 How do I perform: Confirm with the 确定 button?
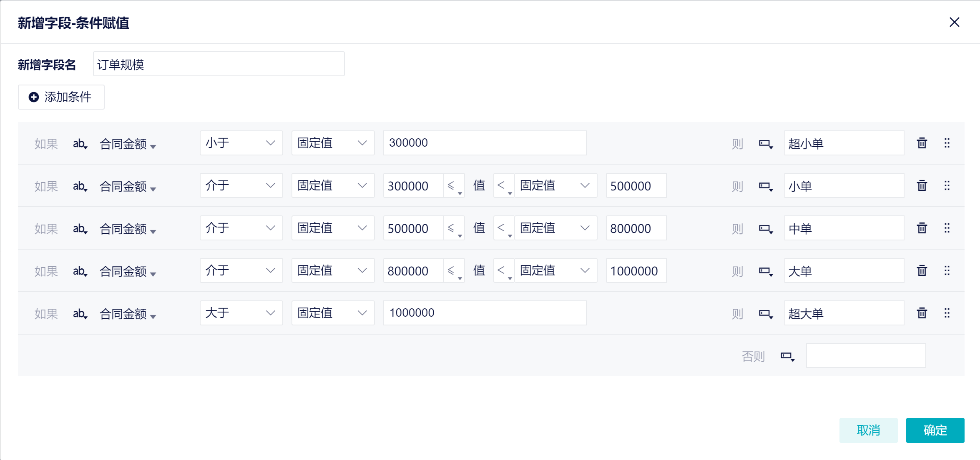point(935,430)
